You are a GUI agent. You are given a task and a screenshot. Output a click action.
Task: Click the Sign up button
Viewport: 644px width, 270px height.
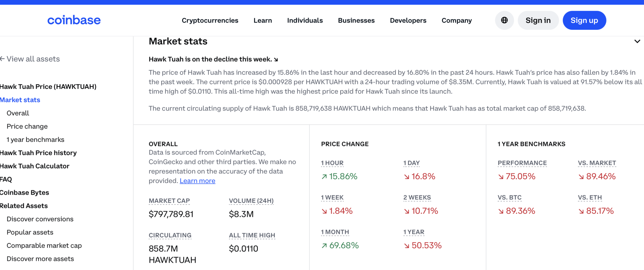pos(584,20)
